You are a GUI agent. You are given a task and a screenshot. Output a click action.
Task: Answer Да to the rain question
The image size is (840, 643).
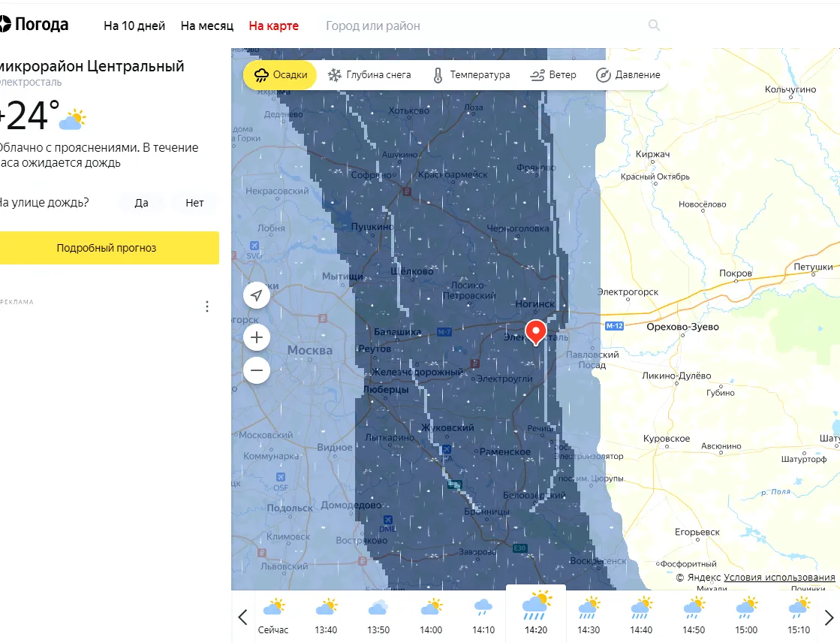pyautogui.click(x=141, y=203)
